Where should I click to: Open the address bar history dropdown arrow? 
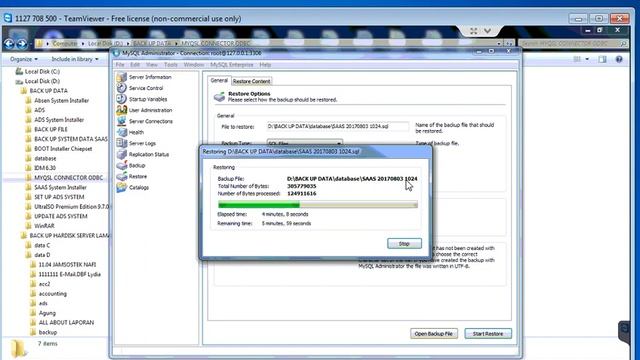[x=499, y=43]
